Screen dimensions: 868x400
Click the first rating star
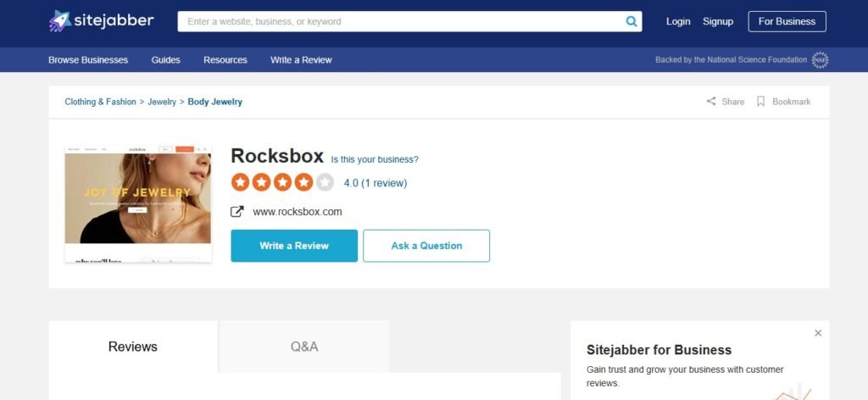240,182
